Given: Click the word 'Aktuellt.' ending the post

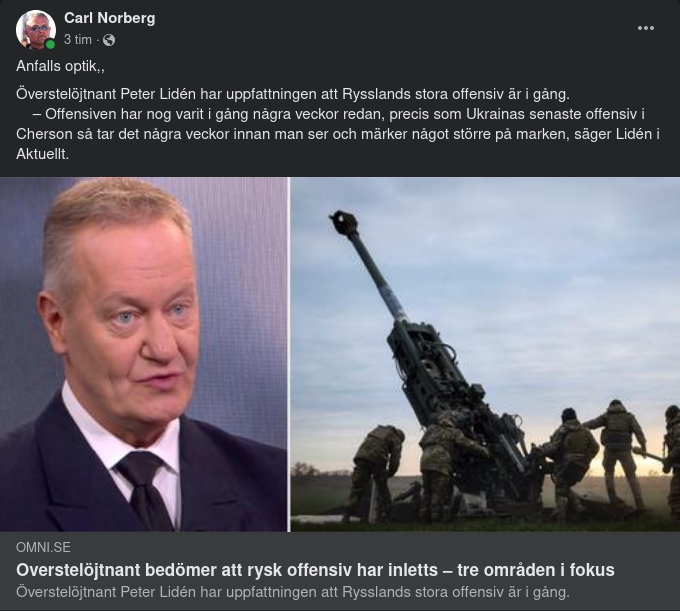Looking at the screenshot, I should [x=42, y=154].
